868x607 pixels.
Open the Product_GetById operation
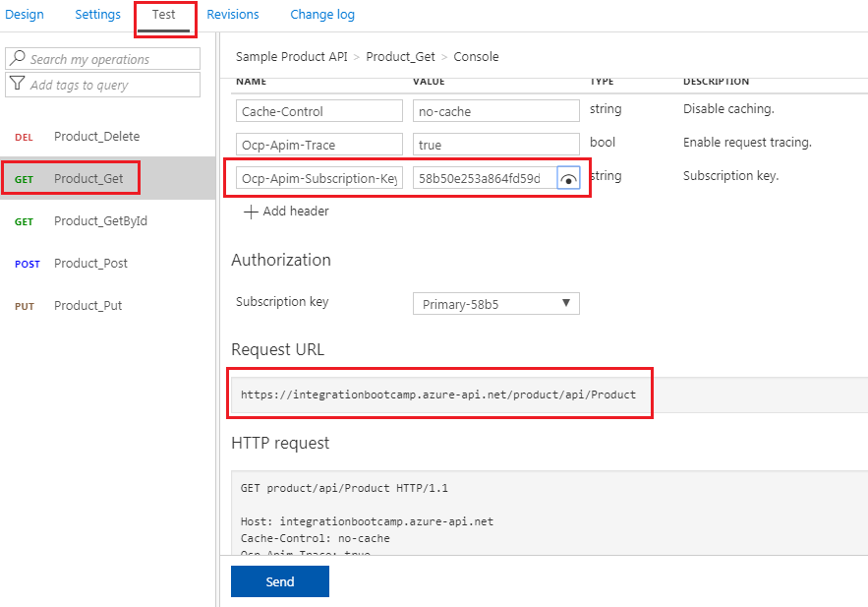pos(107,221)
